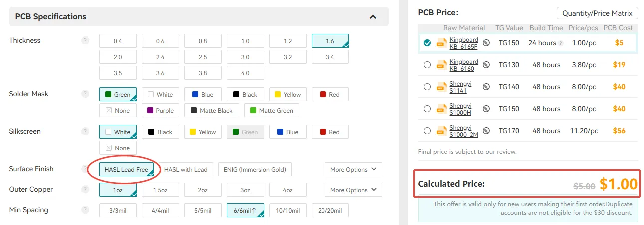Select the Kingboard KB-6160 radio button
The height and width of the screenshot is (225, 644).
[x=427, y=65]
